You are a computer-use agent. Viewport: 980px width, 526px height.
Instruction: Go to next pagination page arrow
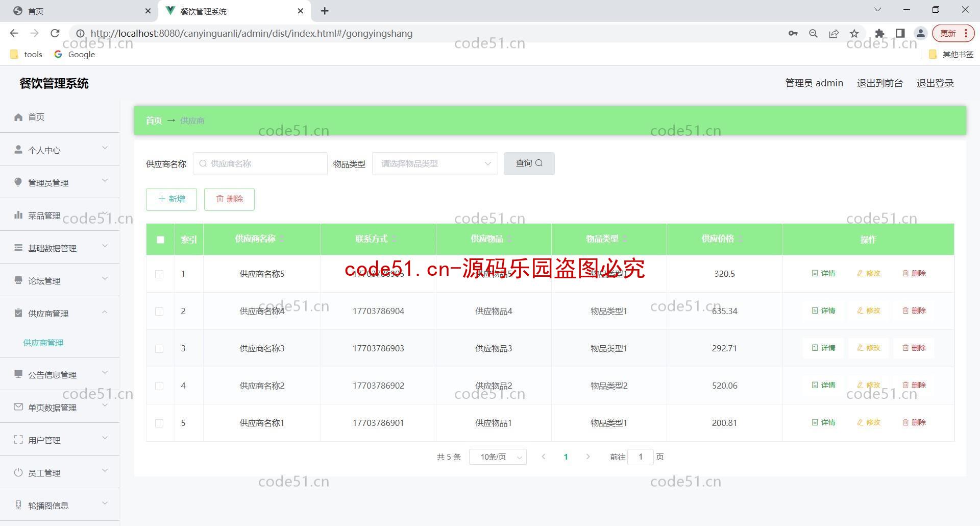[x=588, y=457]
